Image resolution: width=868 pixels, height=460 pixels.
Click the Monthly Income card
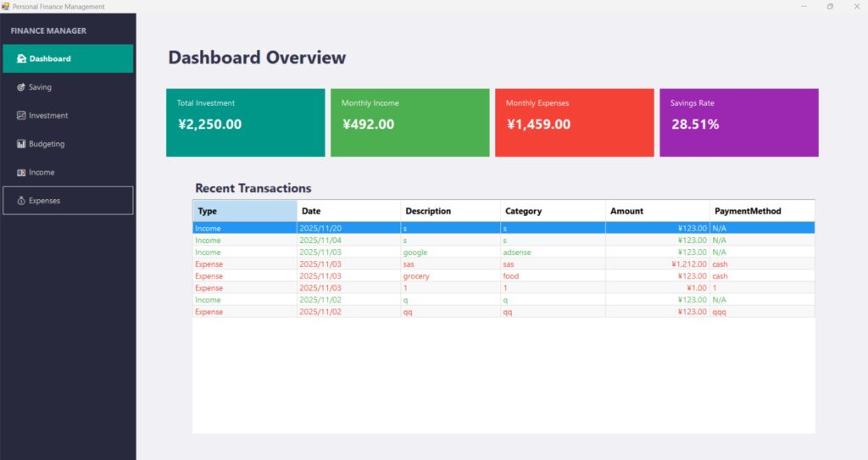[x=409, y=122]
